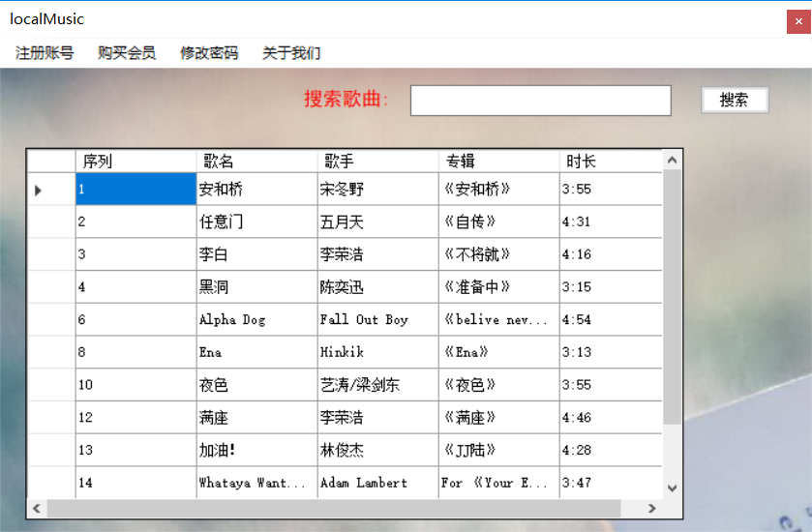
Task: Select the duration cell 3:13
Action: pos(611,352)
